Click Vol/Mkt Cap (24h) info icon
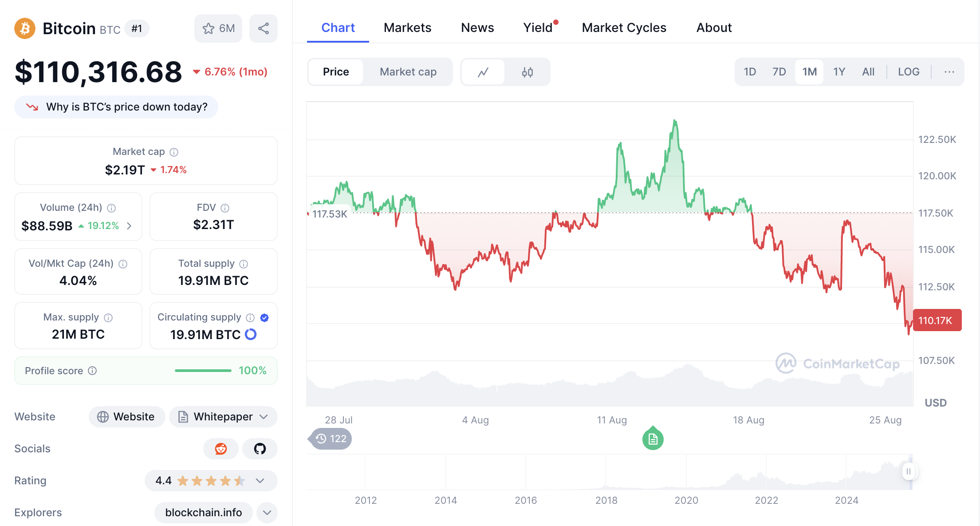The image size is (980, 526). (x=123, y=264)
